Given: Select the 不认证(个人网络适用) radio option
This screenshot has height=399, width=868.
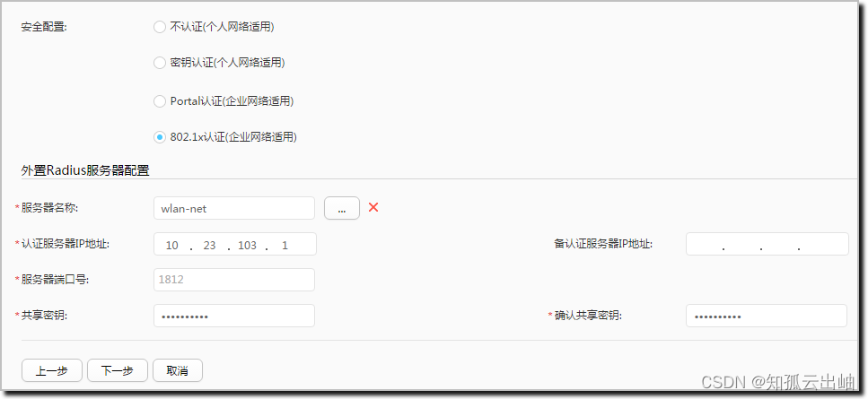Looking at the screenshot, I should pyautogui.click(x=160, y=27).
